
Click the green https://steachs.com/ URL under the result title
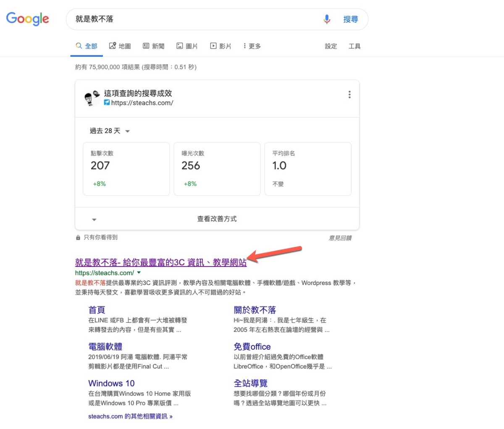[x=105, y=273]
